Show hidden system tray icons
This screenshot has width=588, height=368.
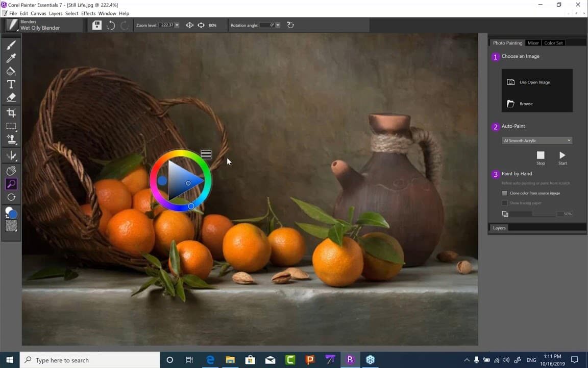467,360
